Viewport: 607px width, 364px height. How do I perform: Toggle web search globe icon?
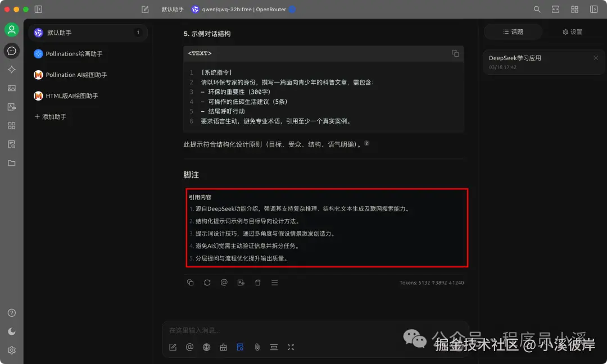(x=206, y=347)
